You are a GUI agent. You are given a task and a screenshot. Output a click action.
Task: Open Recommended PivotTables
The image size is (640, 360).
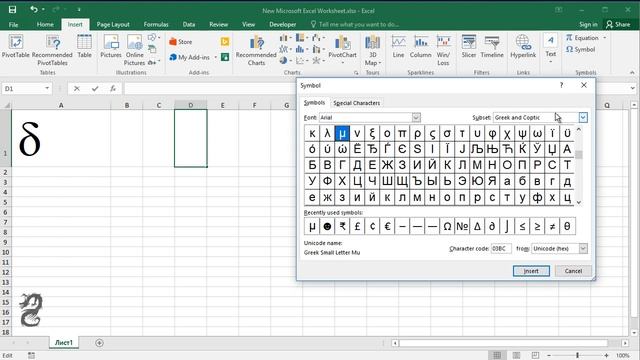[52, 51]
